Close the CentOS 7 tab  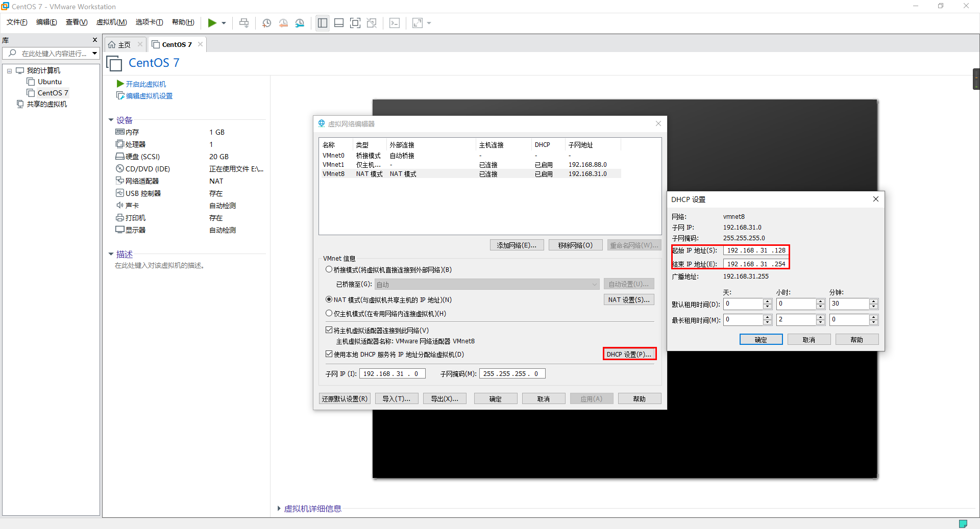[x=200, y=44]
